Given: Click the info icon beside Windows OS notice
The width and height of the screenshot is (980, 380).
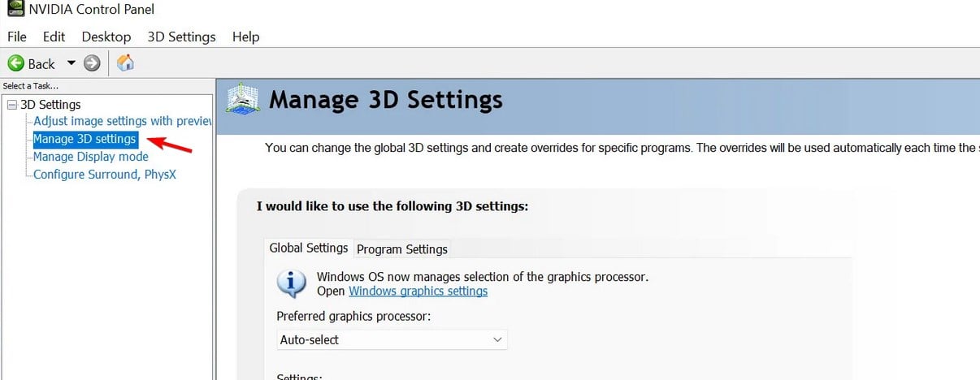Looking at the screenshot, I should point(291,283).
